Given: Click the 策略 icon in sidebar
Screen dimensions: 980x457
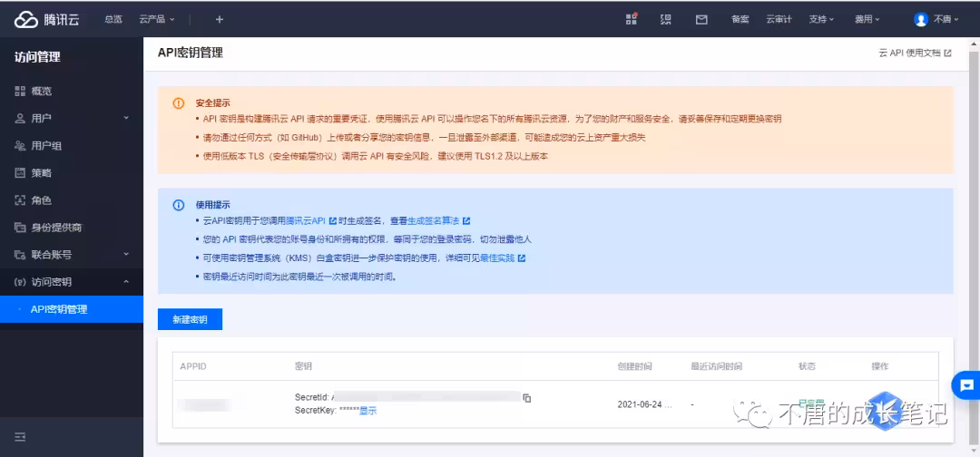Looking at the screenshot, I should pyautogui.click(x=20, y=173).
